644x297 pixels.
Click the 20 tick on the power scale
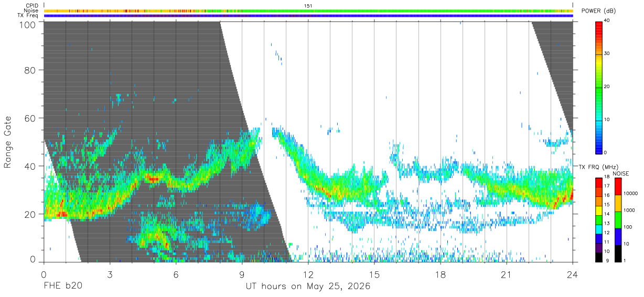coord(607,87)
